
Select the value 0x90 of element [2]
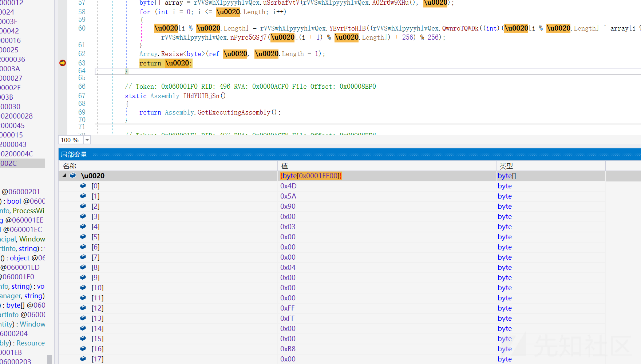288,206
